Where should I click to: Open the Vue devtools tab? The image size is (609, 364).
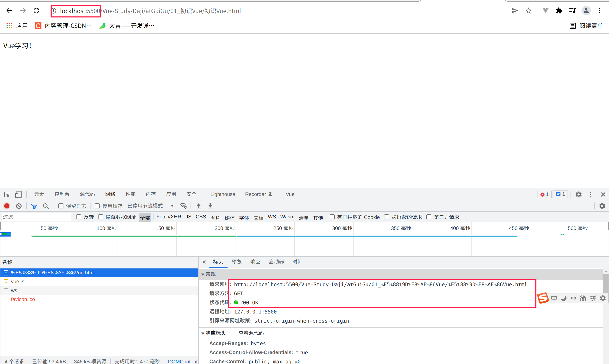point(290,194)
